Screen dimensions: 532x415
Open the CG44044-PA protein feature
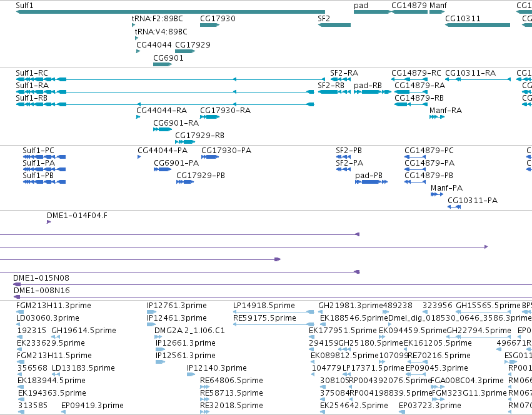click(139, 157)
